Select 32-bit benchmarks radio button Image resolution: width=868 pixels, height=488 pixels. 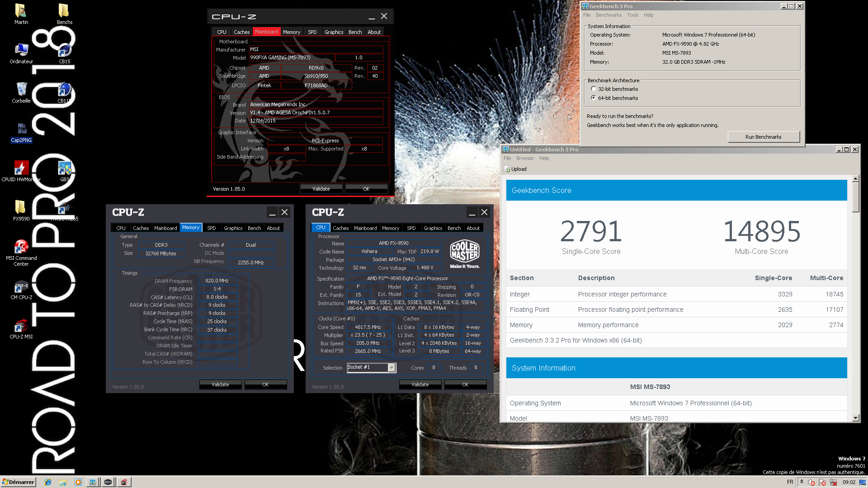coord(594,89)
